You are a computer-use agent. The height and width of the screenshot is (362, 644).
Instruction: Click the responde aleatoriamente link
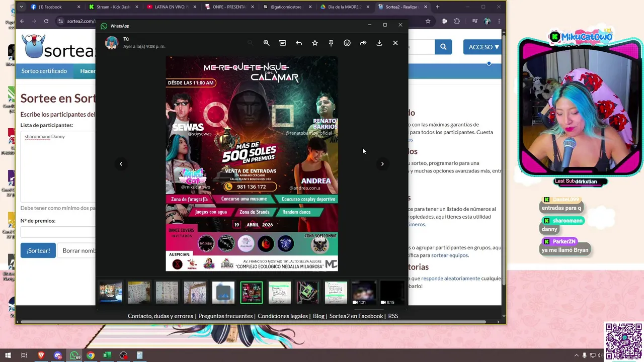[450, 279]
